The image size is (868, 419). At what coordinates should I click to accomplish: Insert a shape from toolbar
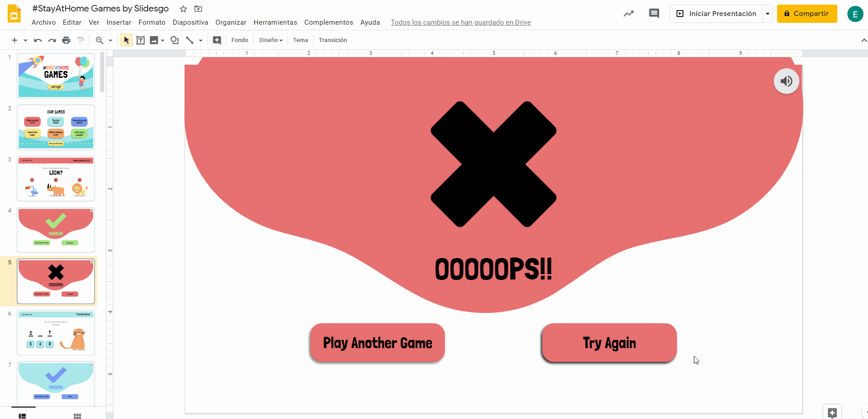point(175,40)
